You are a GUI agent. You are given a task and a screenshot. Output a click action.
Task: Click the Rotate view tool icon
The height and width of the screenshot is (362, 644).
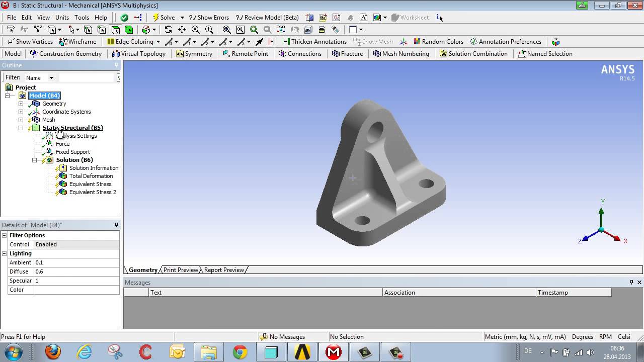tap(168, 30)
